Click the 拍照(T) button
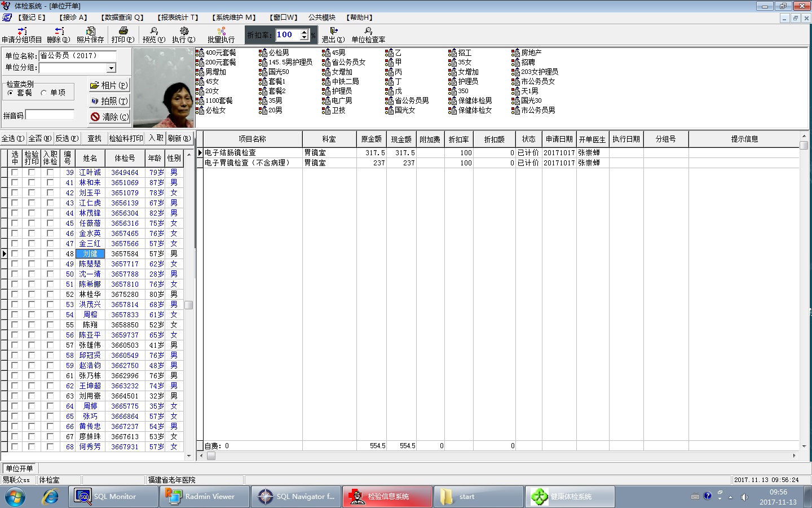Viewport: 812px width, 508px height. (x=109, y=101)
